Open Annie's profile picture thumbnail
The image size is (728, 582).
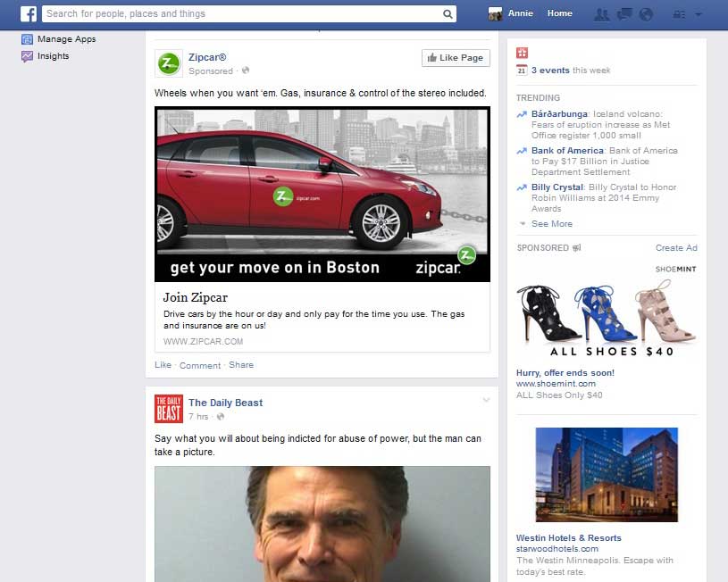coord(496,14)
